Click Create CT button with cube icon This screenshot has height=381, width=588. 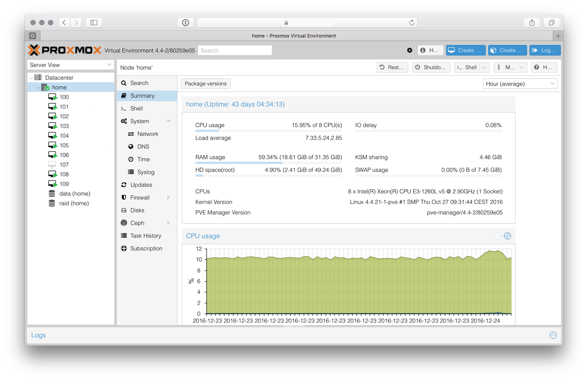[x=507, y=50]
